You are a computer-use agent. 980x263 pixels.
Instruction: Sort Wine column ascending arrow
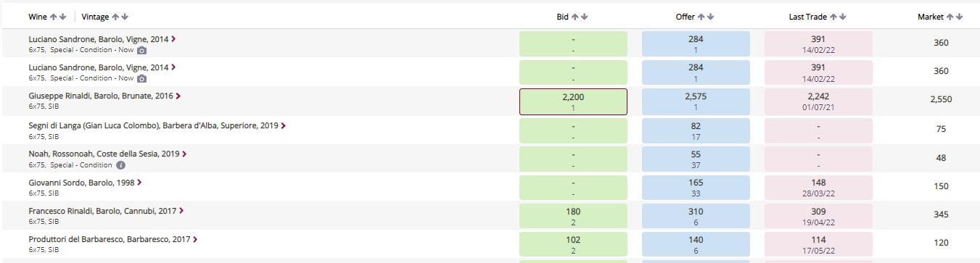point(53,17)
